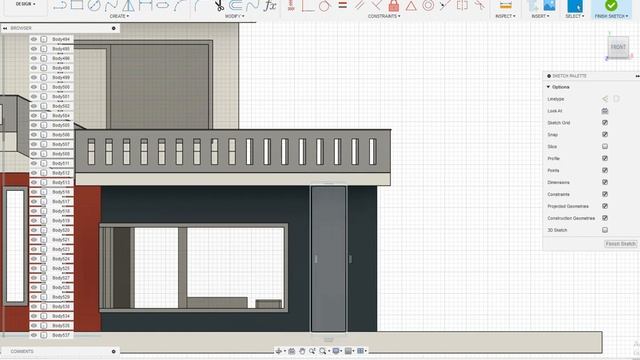The image size is (640, 360).
Task: Toggle the Constraints checkbox
Action: (x=605, y=194)
